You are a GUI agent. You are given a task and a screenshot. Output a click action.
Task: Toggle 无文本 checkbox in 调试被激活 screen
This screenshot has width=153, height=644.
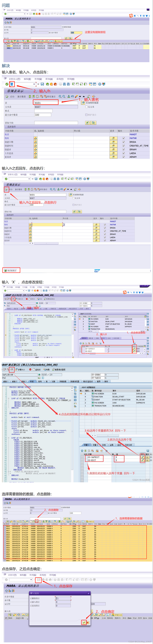(73, 198)
